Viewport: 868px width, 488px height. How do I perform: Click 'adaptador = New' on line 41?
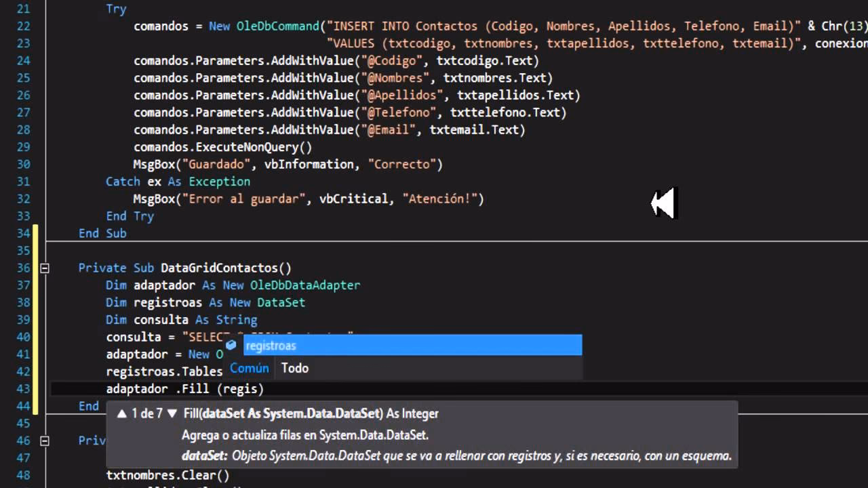(157, 354)
